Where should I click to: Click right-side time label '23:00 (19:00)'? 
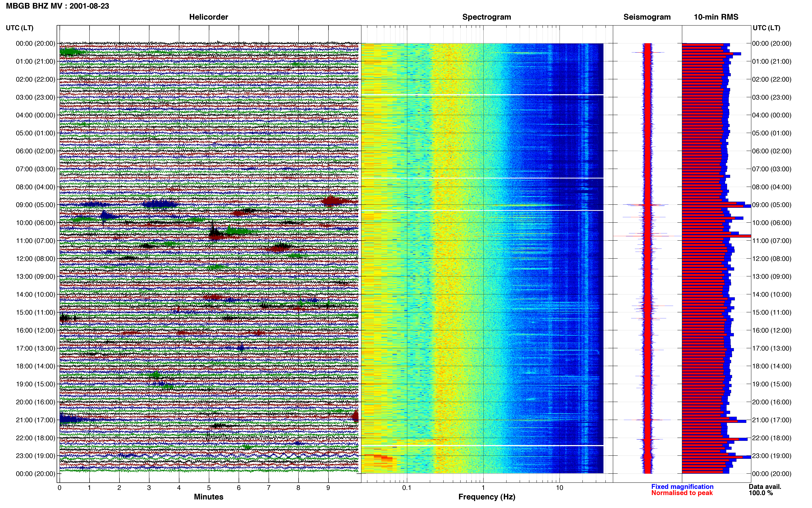(772, 456)
